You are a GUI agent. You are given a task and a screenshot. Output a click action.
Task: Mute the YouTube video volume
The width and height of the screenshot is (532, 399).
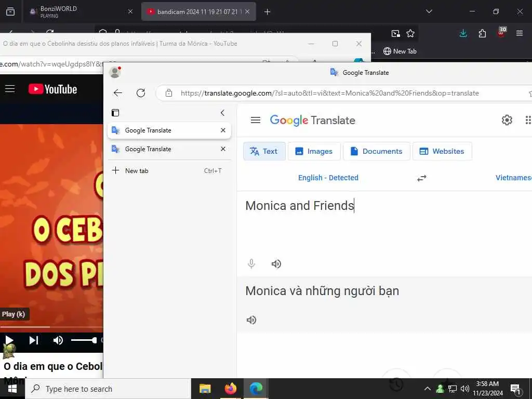(58, 340)
